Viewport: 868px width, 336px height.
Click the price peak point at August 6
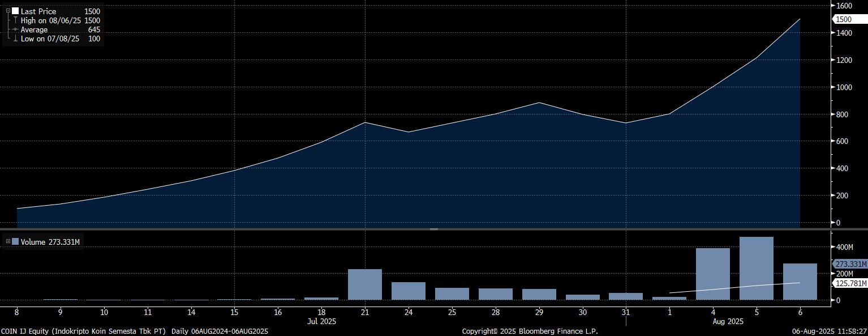pyautogui.click(x=800, y=19)
